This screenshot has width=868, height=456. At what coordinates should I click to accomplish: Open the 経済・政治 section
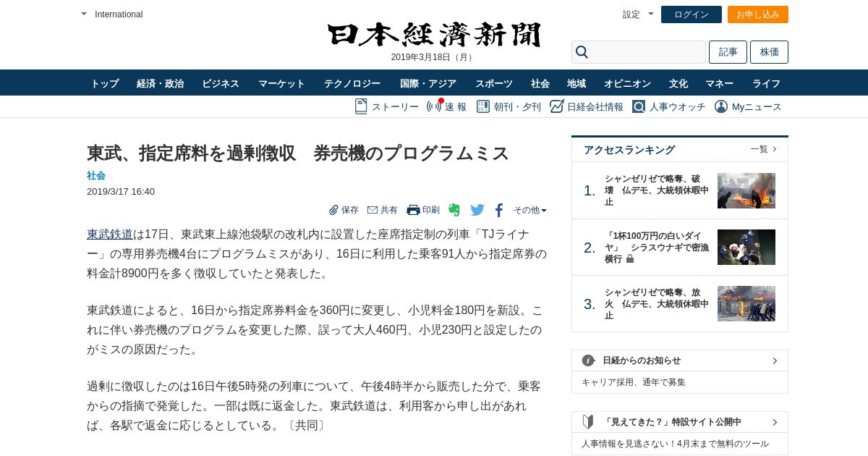[x=160, y=83]
